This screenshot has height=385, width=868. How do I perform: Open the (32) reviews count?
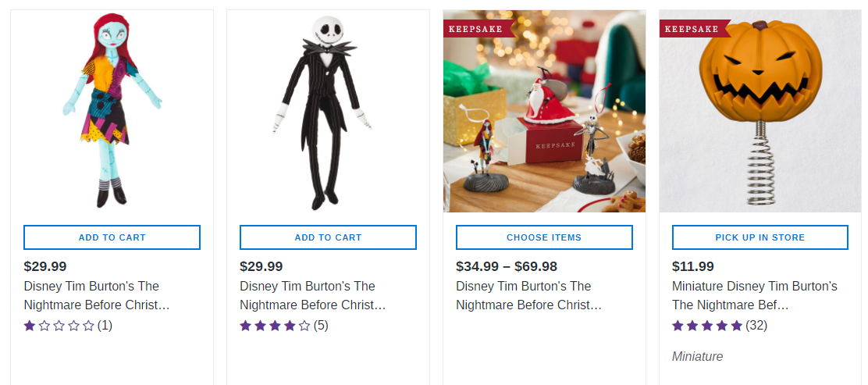[x=756, y=326]
